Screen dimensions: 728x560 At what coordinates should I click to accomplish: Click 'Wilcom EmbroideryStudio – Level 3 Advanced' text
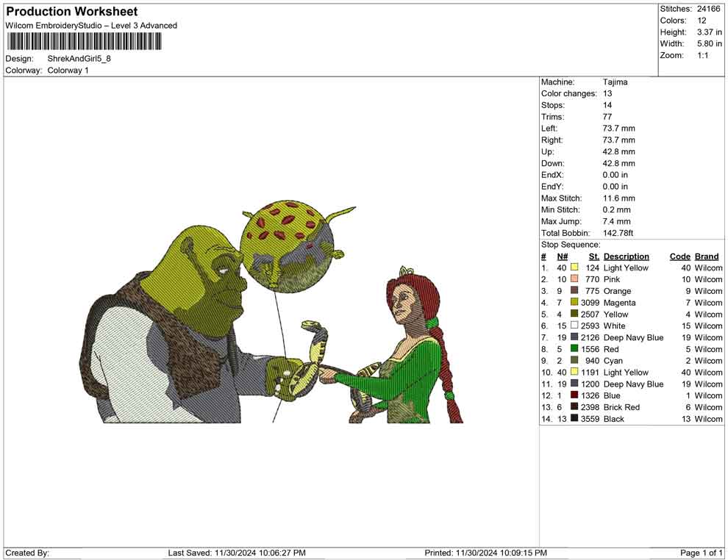[x=91, y=26]
